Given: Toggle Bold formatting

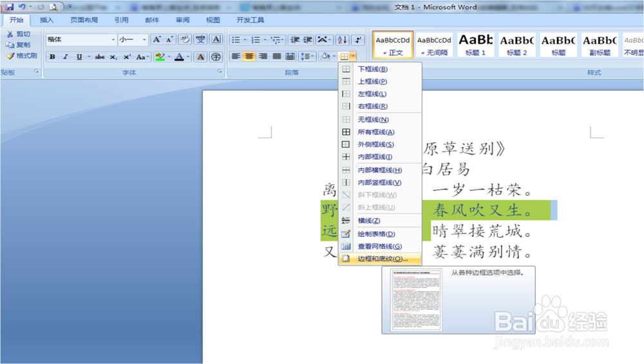Looking at the screenshot, I should (52, 57).
